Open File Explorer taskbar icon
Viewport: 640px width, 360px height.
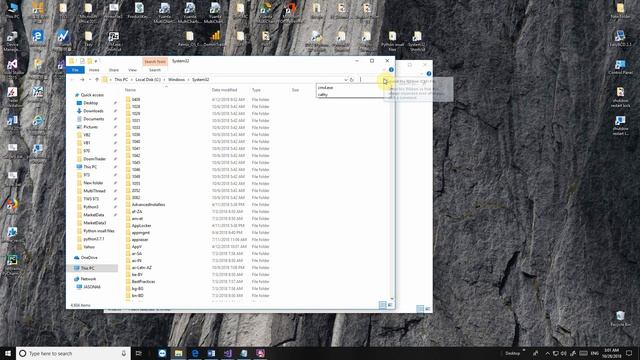[178, 353]
